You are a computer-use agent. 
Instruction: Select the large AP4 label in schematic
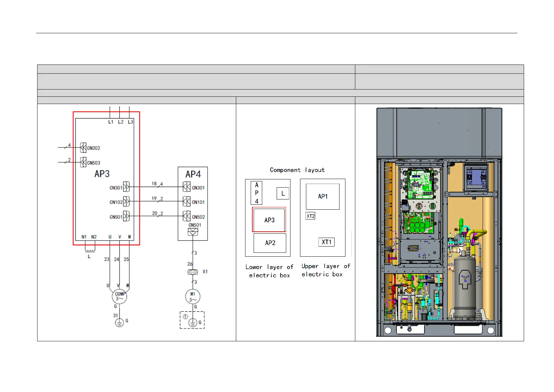pyautogui.click(x=193, y=174)
